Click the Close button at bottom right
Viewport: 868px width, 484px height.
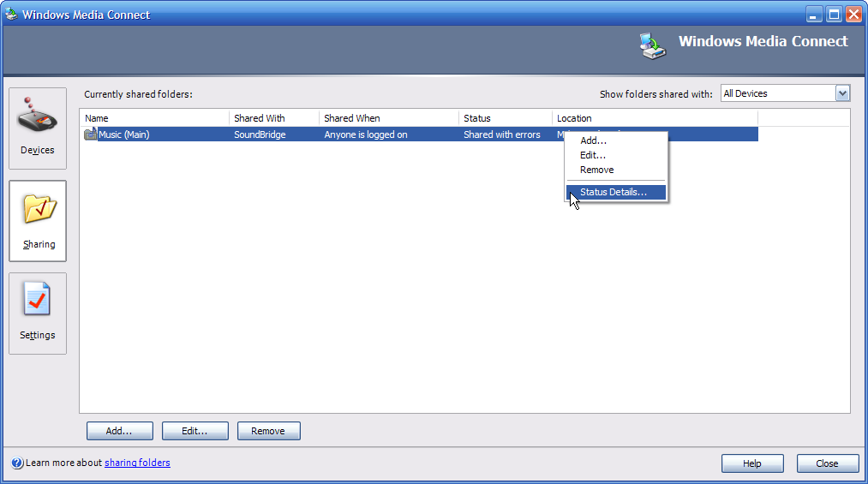tap(828, 463)
